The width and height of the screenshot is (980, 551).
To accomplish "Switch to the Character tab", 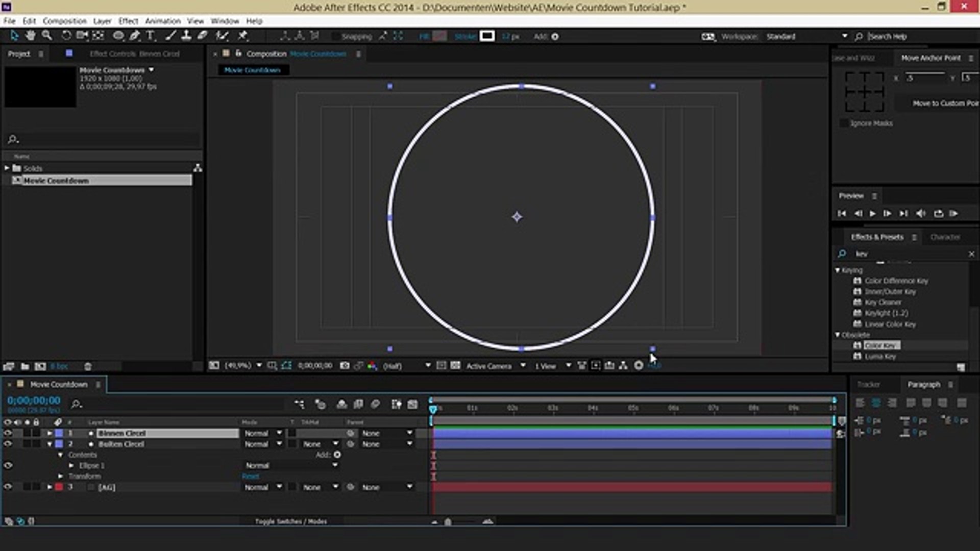I will click(945, 237).
